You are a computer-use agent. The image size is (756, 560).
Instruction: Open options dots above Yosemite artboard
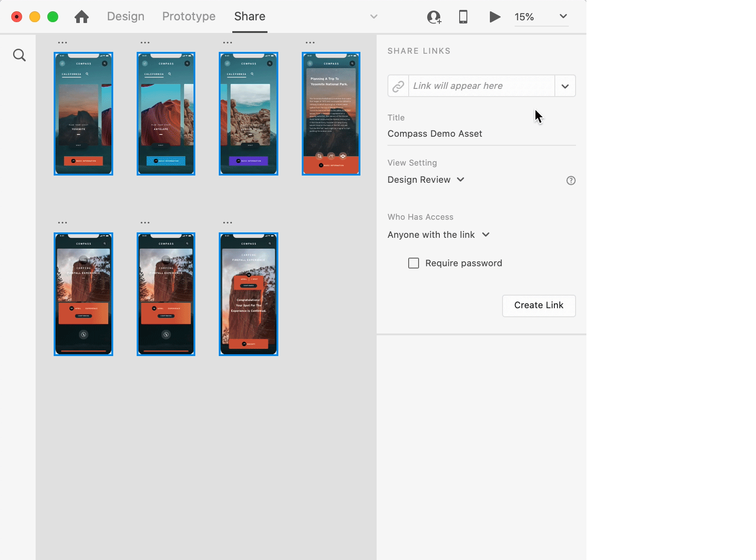(x=63, y=43)
